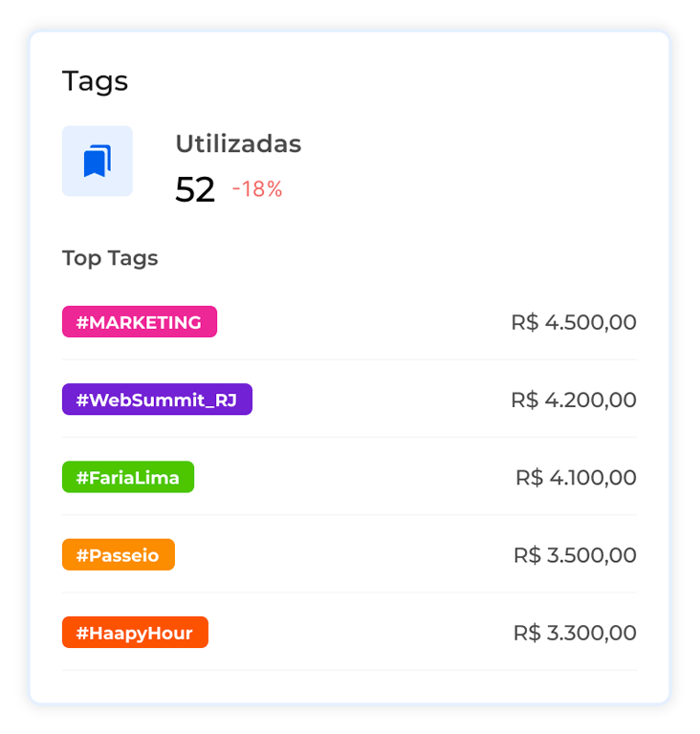The image size is (700, 734).
Task: Click the Utilizadas label
Action: pos(238,144)
